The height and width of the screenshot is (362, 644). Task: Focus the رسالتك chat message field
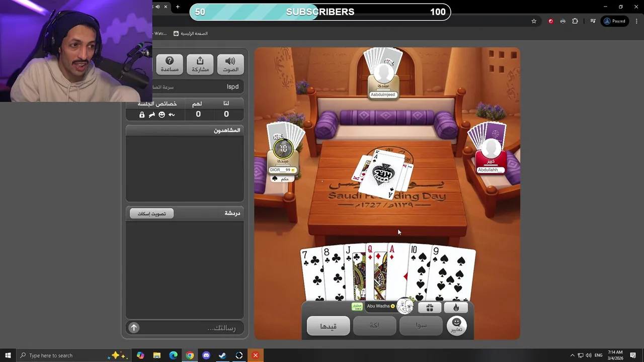191,328
